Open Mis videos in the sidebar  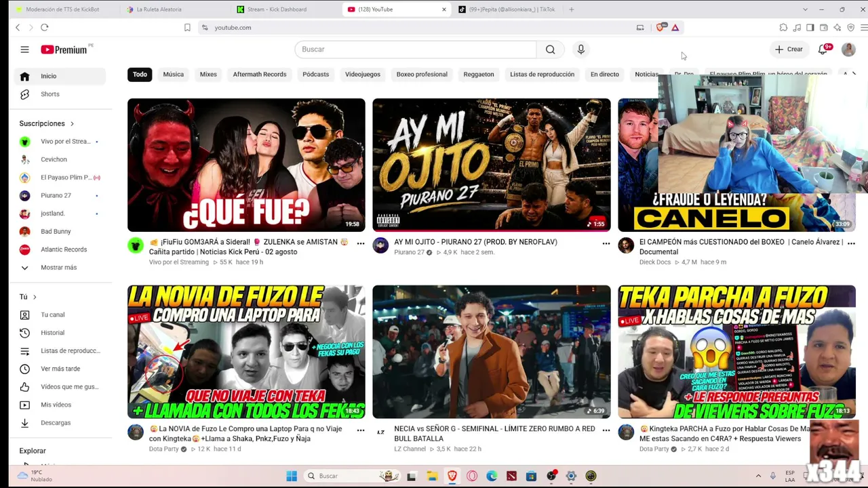point(60,405)
